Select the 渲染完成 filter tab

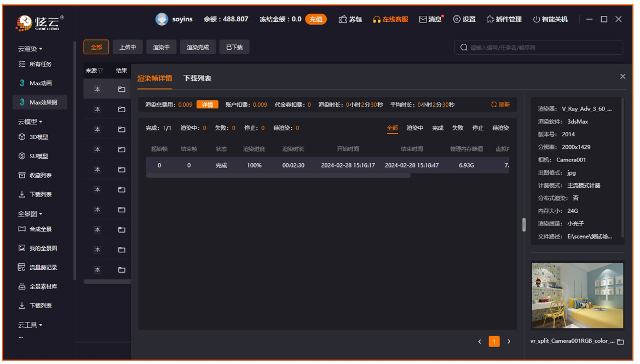coord(198,48)
